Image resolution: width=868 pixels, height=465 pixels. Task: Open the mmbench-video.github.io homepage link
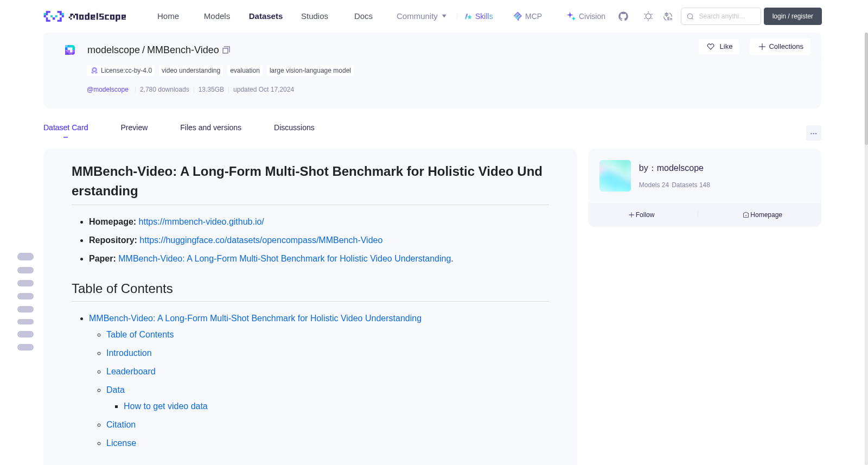[201, 221]
